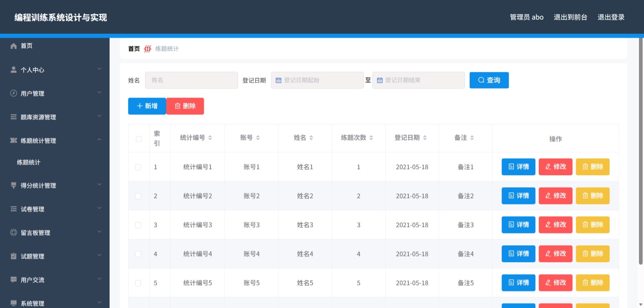The width and height of the screenshot is (644, 308).
Task: Click yellow 删除 for row 统计编号1
Action: 592,167
